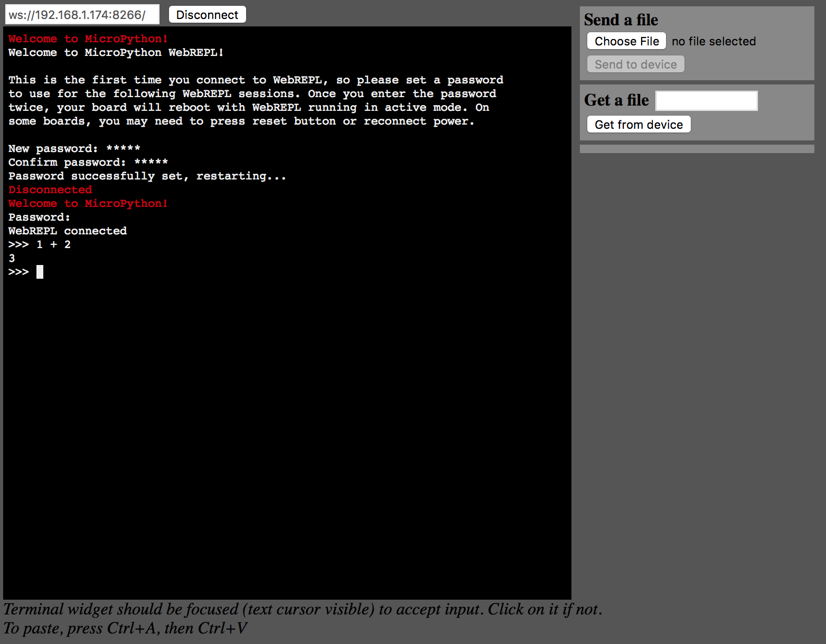Screen dimensions: 826x644
Task: Click 'Terminal widget should be focused' hint text
Action: tap(303, 609)
